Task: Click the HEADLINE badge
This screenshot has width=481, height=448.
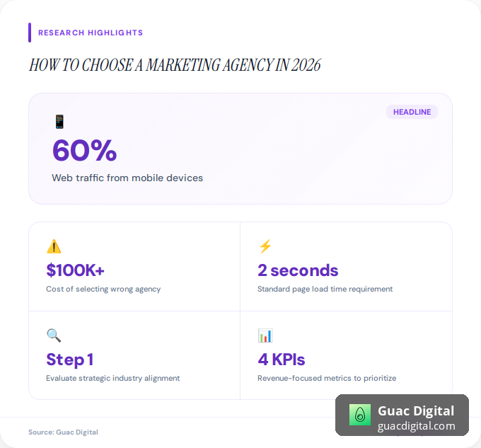Action: point(412,112)
